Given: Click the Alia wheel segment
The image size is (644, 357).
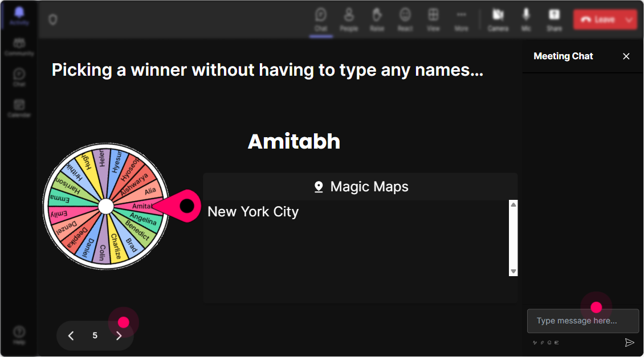Looking at the screenshot, I should 145,192.
